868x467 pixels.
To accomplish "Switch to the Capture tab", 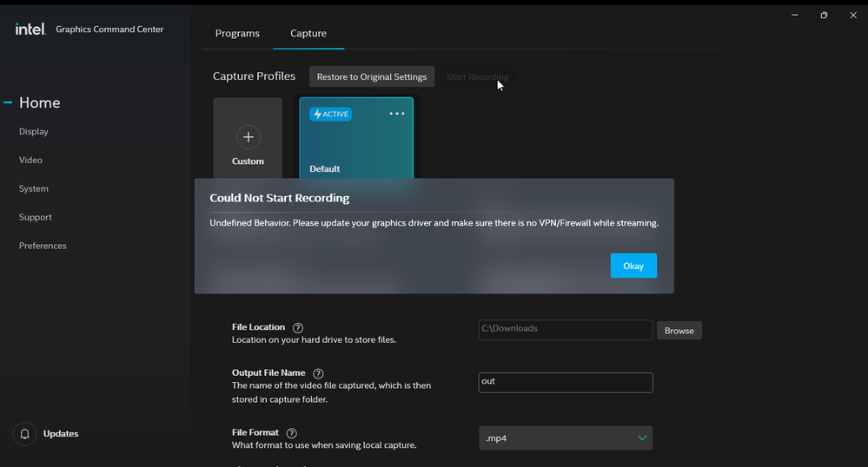I will coord(308,33).
